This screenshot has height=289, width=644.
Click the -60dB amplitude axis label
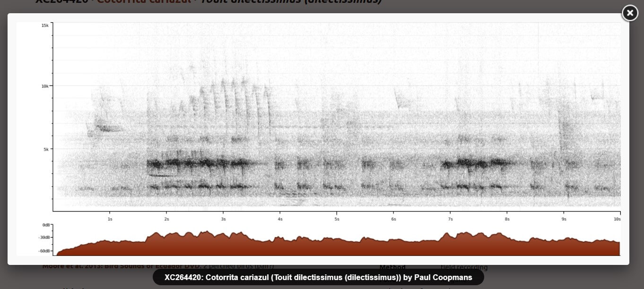pyautogui.click(x=45, y=251)
